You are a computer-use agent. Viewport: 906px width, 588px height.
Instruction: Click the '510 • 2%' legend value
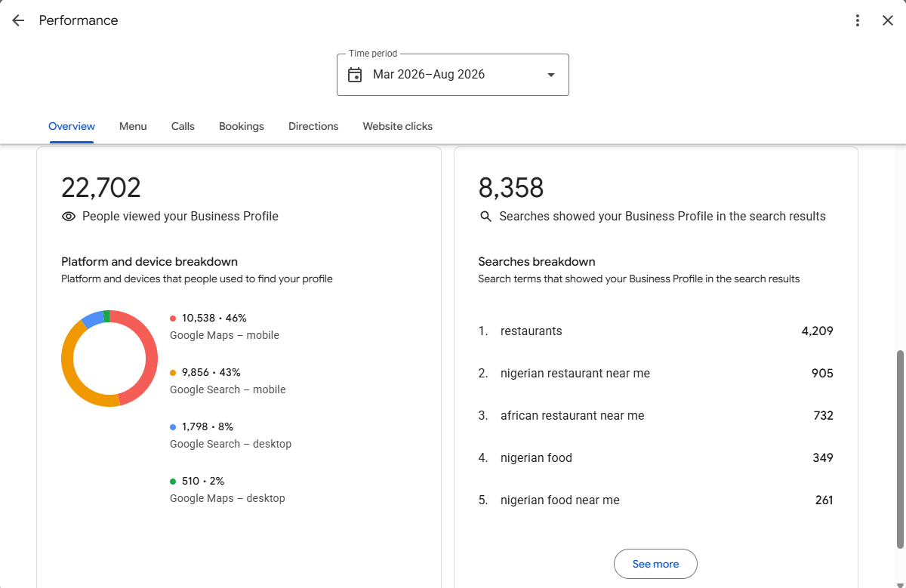click(x=203, y=482)
